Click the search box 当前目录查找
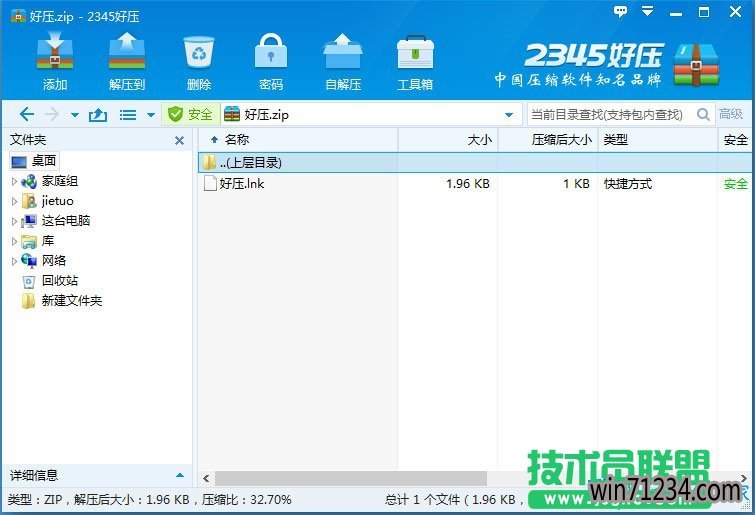The width and height of the screenshot is (755, 515). (x=607, y=115)
